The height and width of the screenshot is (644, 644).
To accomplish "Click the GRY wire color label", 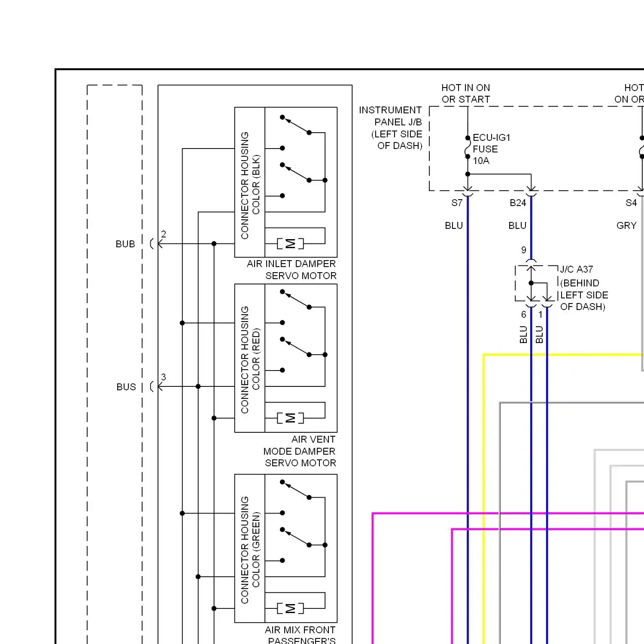I will (x=626, y=225).
